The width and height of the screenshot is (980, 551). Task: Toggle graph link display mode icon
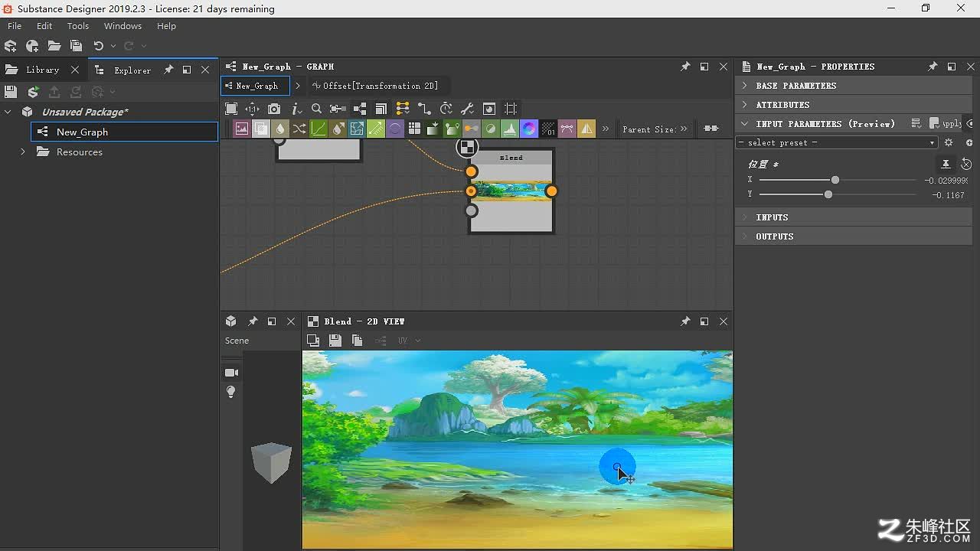(x=424, y=109)
